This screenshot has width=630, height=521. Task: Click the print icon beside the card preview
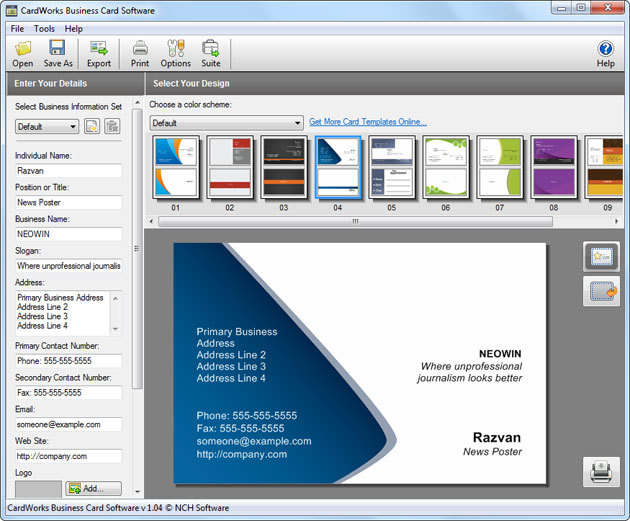(601, 472)
